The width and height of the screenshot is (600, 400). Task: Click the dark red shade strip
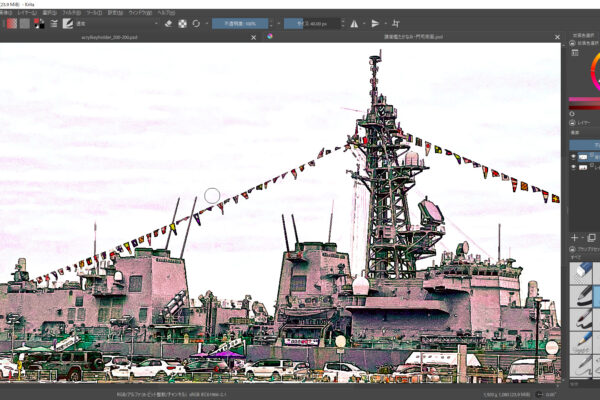click(584, 107)
